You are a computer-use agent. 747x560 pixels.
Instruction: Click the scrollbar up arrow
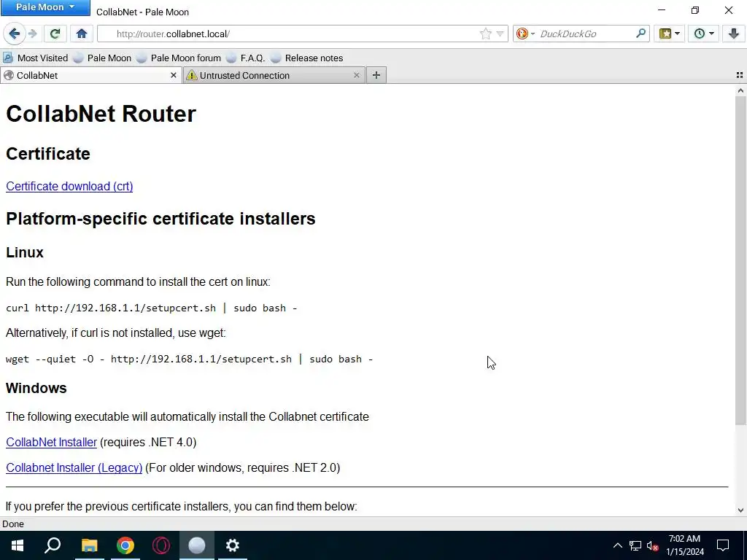[740, 90]
